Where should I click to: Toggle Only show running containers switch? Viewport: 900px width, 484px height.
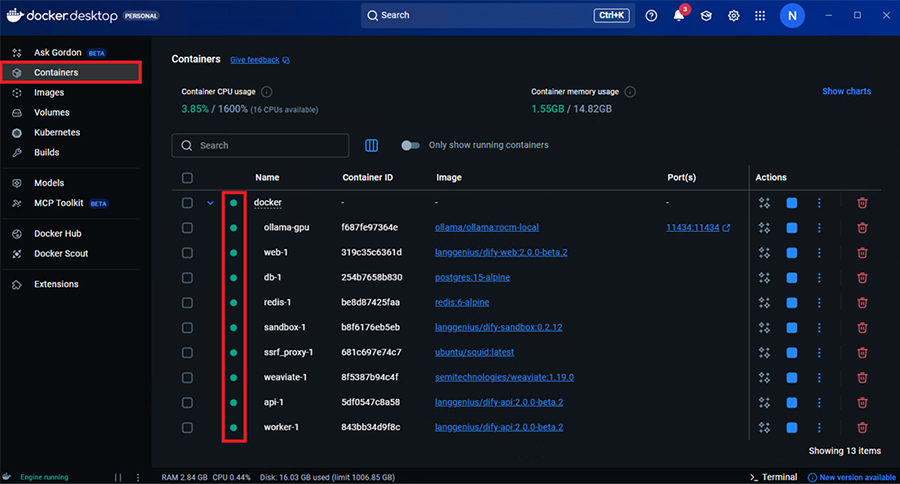coord(410,145)
